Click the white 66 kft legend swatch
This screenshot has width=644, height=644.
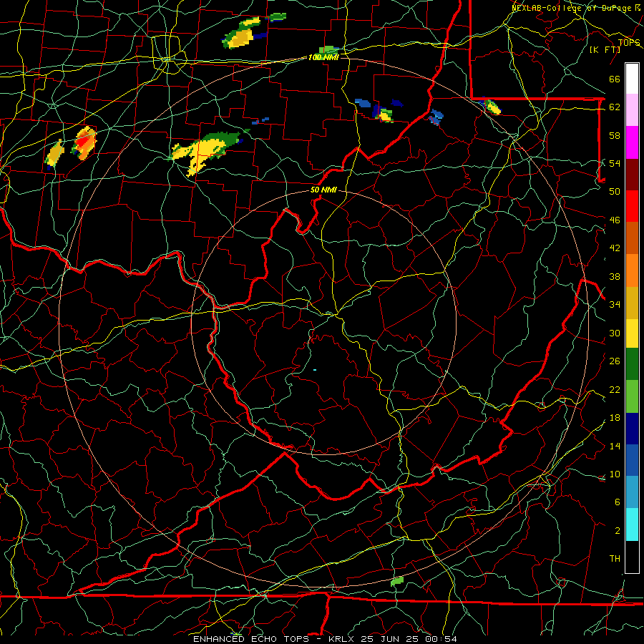[632, 79]
